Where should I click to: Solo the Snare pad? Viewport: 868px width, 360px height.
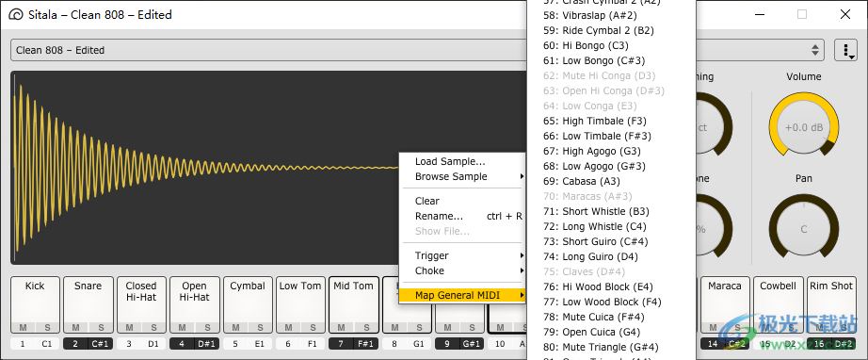tap(100, 328)
